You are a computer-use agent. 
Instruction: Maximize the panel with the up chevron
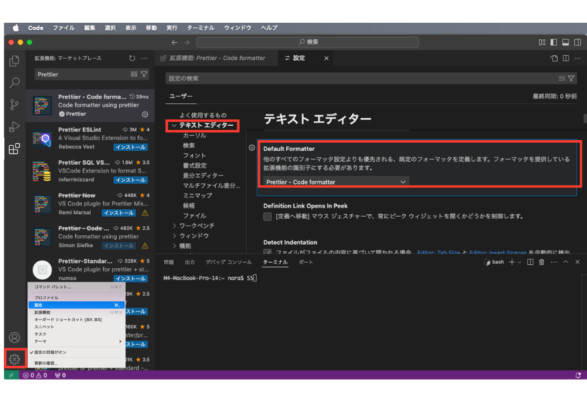point(566,262)
